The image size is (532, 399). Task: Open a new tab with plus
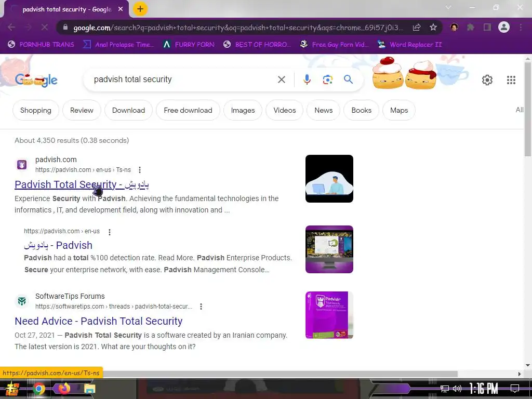pyautogui.click(x=140, y=9)
